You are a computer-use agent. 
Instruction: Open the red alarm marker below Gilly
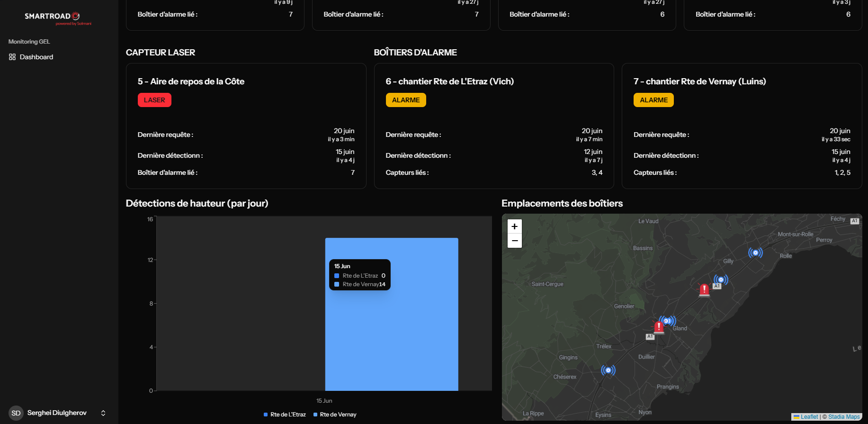(704, 289)
